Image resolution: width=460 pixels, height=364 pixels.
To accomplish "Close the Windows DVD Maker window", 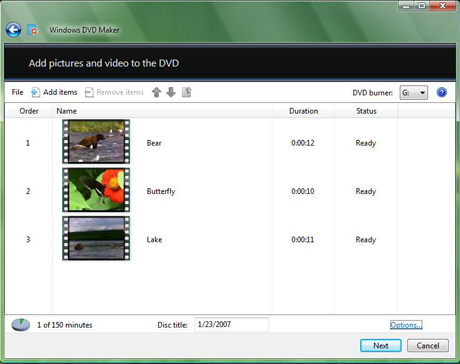I will pyautogui.click(x=442, y=6).
